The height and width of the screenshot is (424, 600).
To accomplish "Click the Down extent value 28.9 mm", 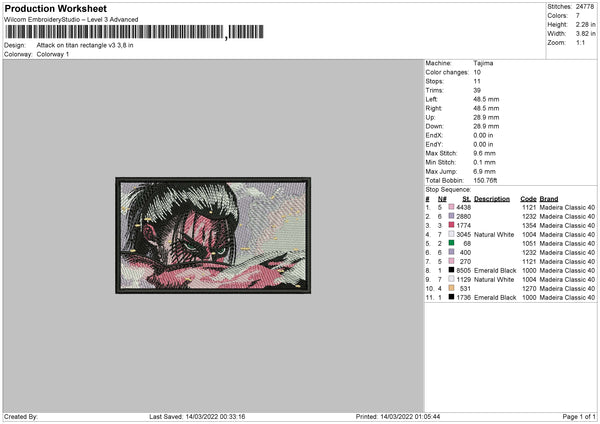I will click(486, 126).
